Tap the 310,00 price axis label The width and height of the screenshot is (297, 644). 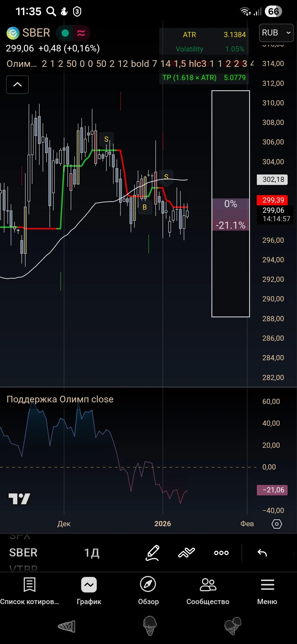273,103
